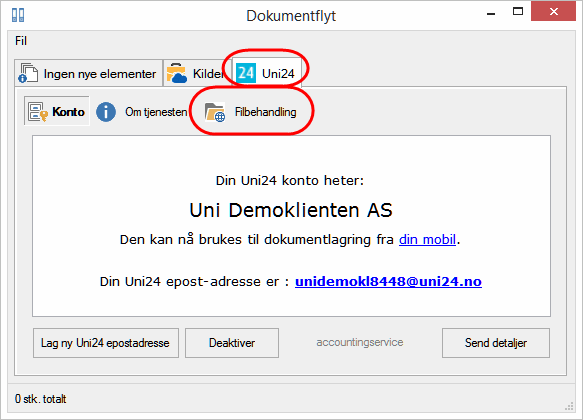Close the Dokumentflyt window
The height and width of the screenshot is (420, 583).
[554, 12]
